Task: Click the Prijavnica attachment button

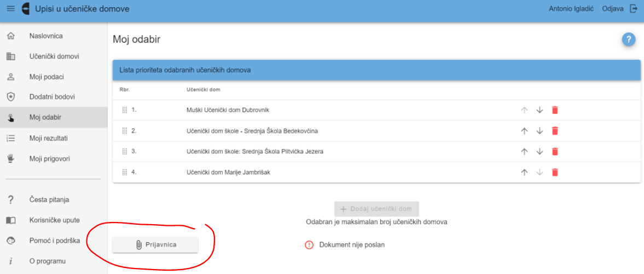Action: [x=155, y=245]
